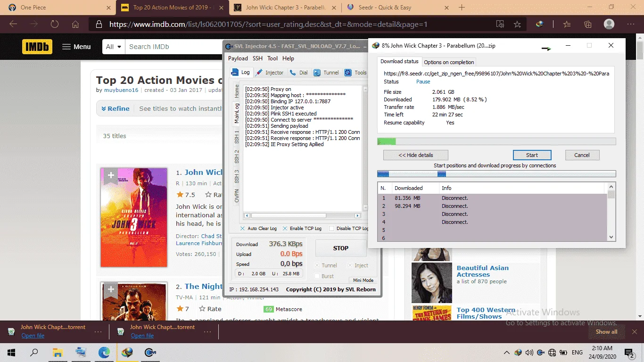Open the IMDb Menu
This screenshot has height=362, width=644.
(76, 47)
